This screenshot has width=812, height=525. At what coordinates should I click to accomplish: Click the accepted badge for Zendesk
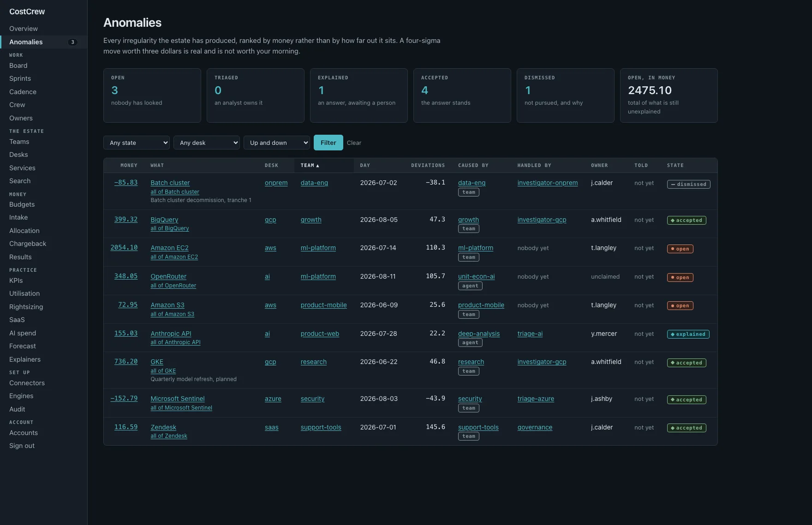pos(687,428)
